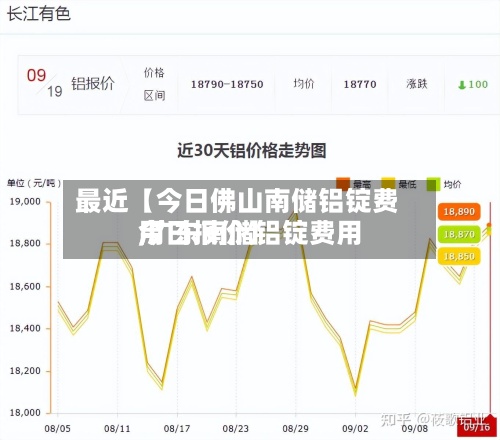Click the green 18,870 value tooltip
The width and height of the screenshot is (500, 440).
[x=459, y=234]
